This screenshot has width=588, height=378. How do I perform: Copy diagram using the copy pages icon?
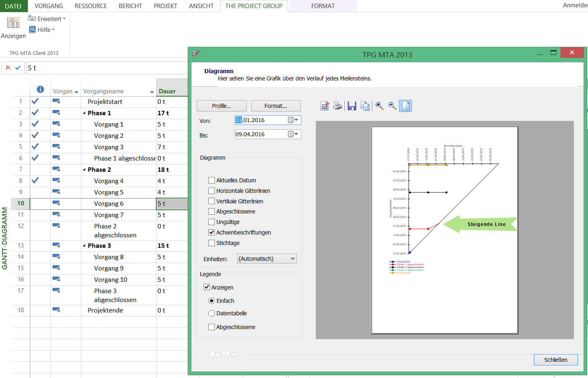(x=365, y=106)
